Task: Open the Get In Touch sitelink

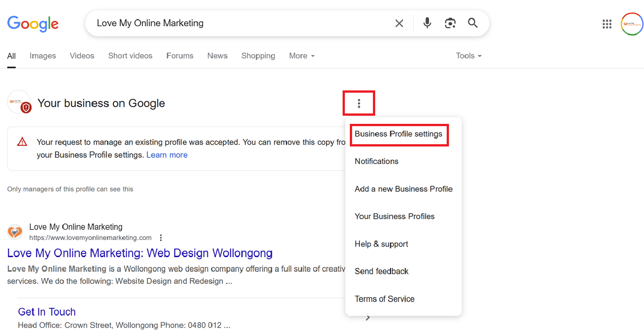Action: coord(47,312)
